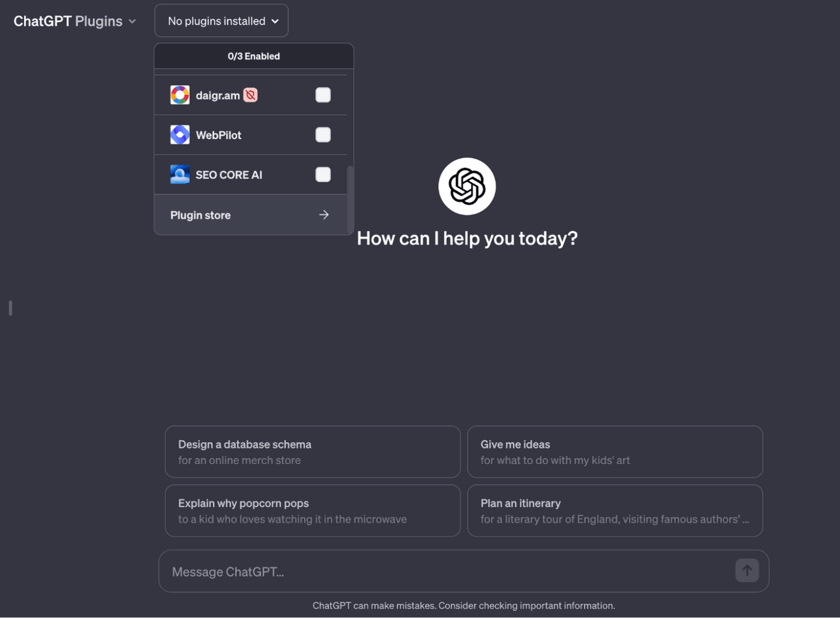Screen dimensions: 840x618
Task: Enable the SEO CORE AI plugin
Action: (323, 174)
